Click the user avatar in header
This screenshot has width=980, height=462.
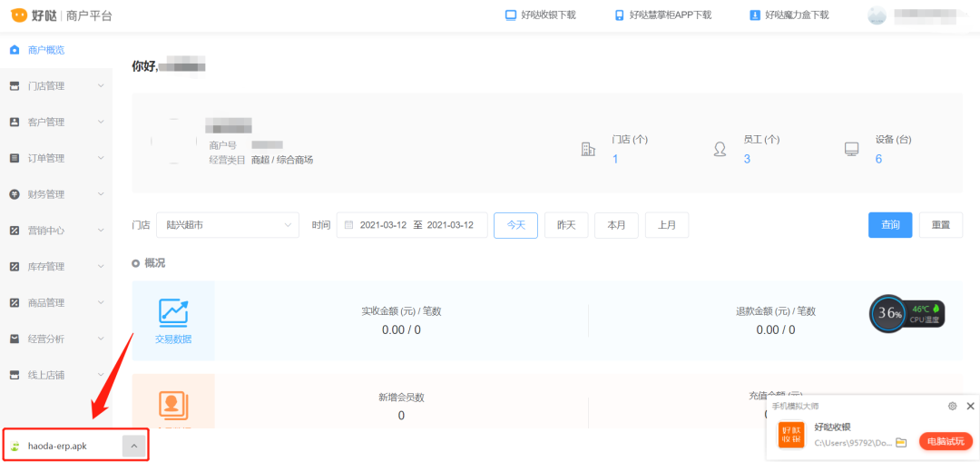coord(877,15)
